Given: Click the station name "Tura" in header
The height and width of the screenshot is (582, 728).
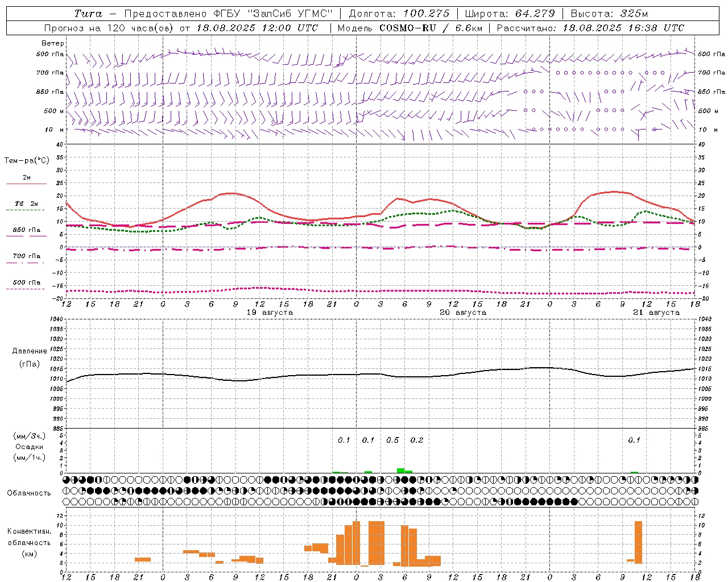Looking at the screenshot, I should click(x=88, y=14).
